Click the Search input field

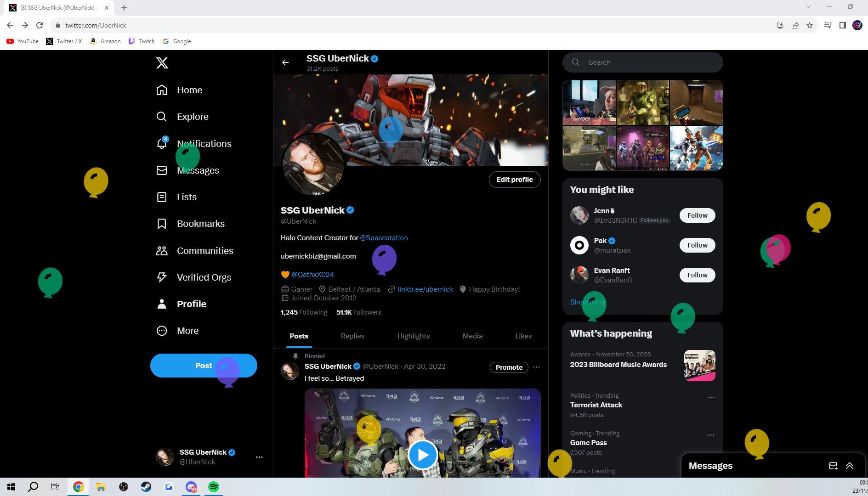tap(642, 62)
